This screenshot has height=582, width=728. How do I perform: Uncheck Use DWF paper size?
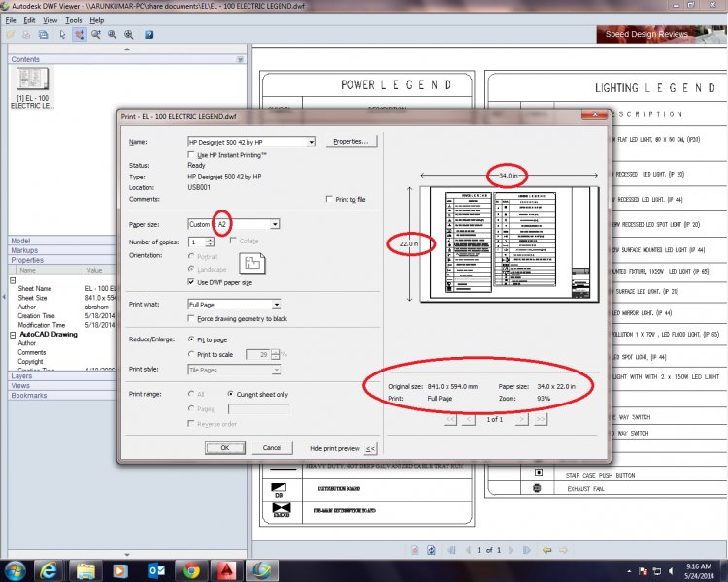(x=191, y=281)
